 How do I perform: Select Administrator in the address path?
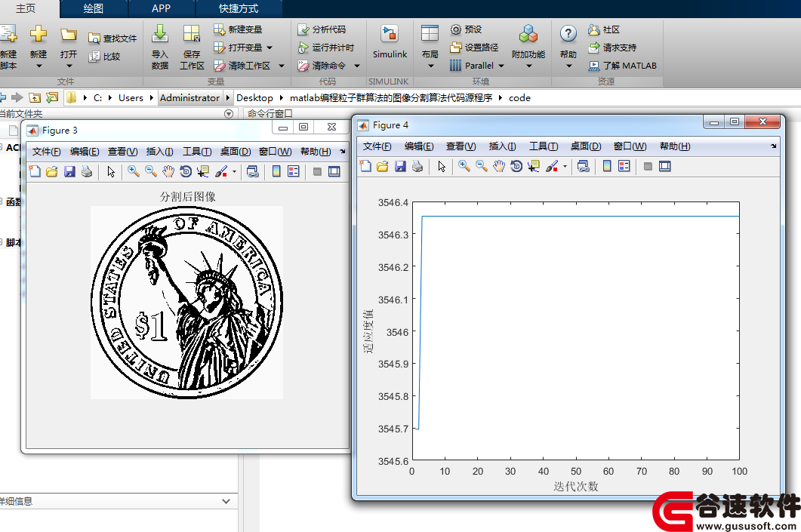pyautogui.click(x=189, y=97)
